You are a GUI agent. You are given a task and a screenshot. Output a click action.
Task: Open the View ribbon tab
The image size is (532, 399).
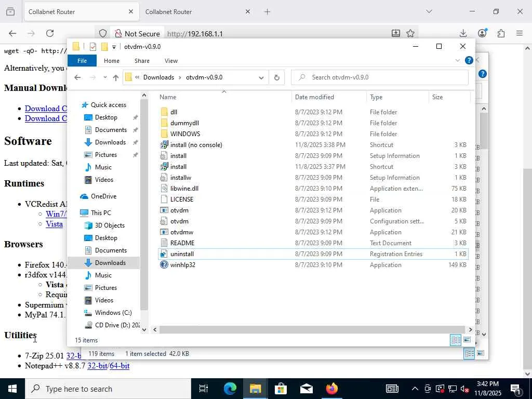(171, 60)
